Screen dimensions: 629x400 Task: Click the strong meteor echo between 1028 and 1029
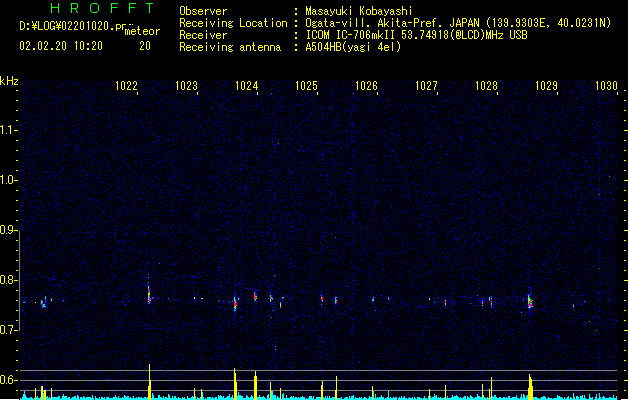tap(530, 302)
